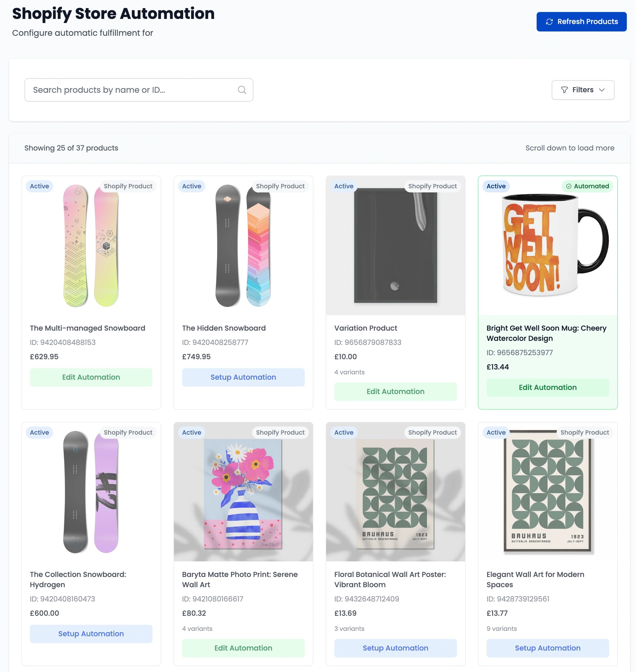Edit automation for Variation Product

point(395,391)
